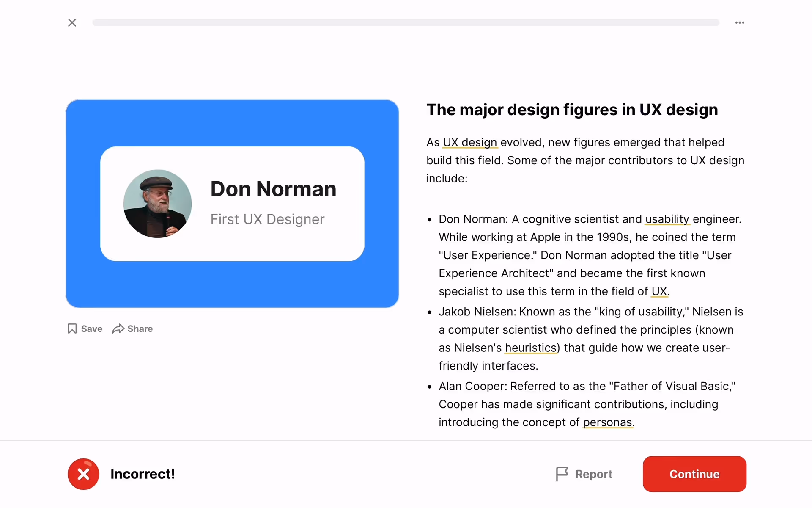Click the Don Norman name heading
Image resolution: width=812 pixels, height=508 pixels.
coord(273,189)
